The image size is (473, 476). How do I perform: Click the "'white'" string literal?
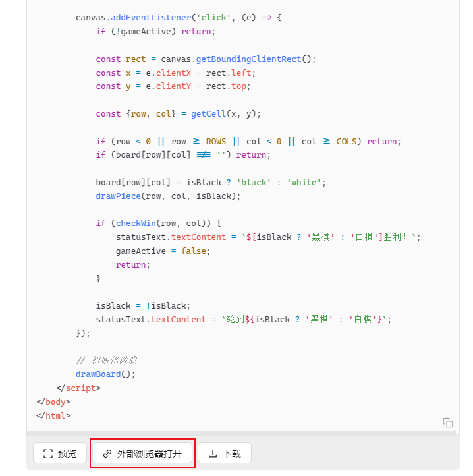[304, 182]
